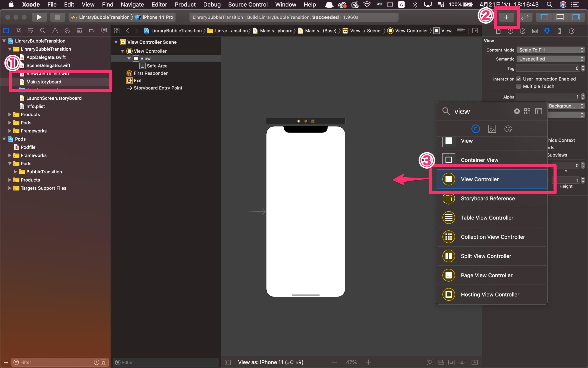Zoom out the canvas with minus

334,362
